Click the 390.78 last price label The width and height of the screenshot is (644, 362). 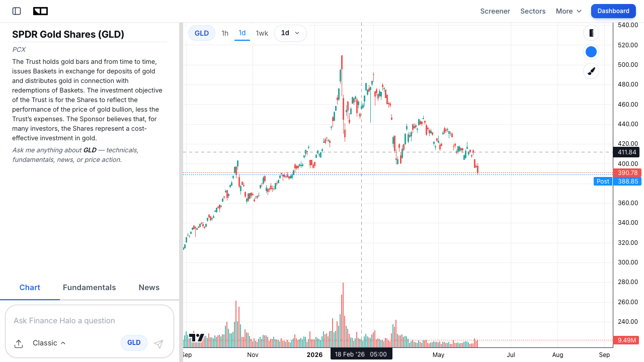click(x=627, y=173)
